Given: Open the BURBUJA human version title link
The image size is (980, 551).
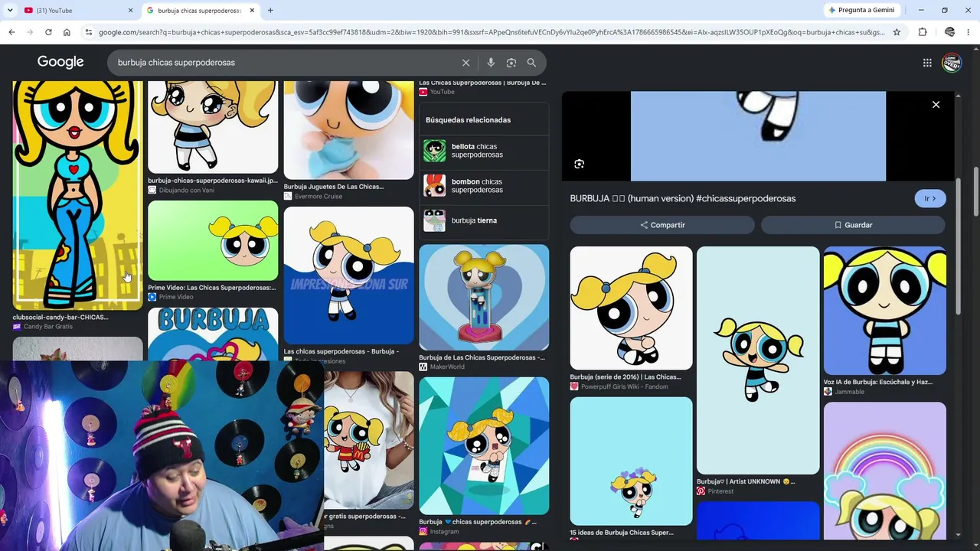Looking at the screenshot, I should coord(683,198).
